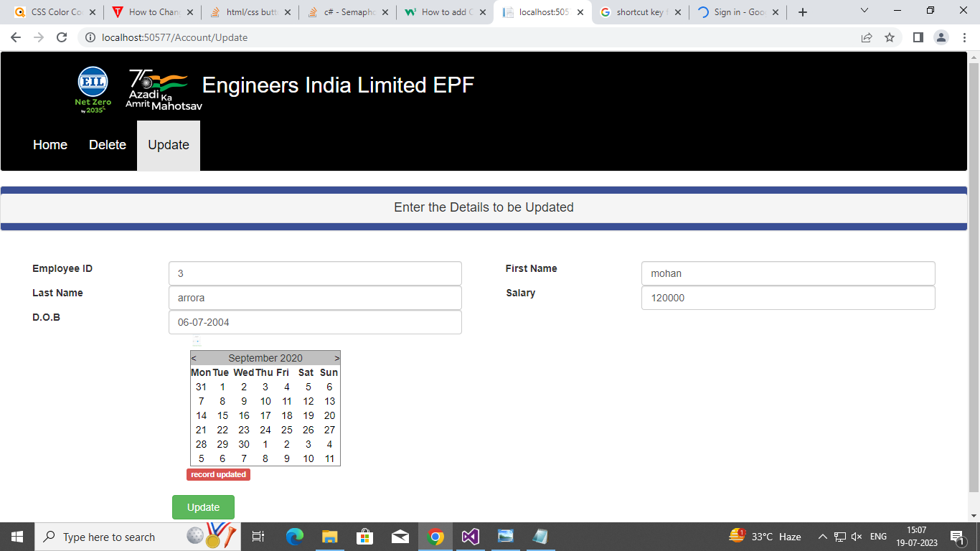
Task: Click inside the D.O.B input field
Action: [x=315, y=322]
